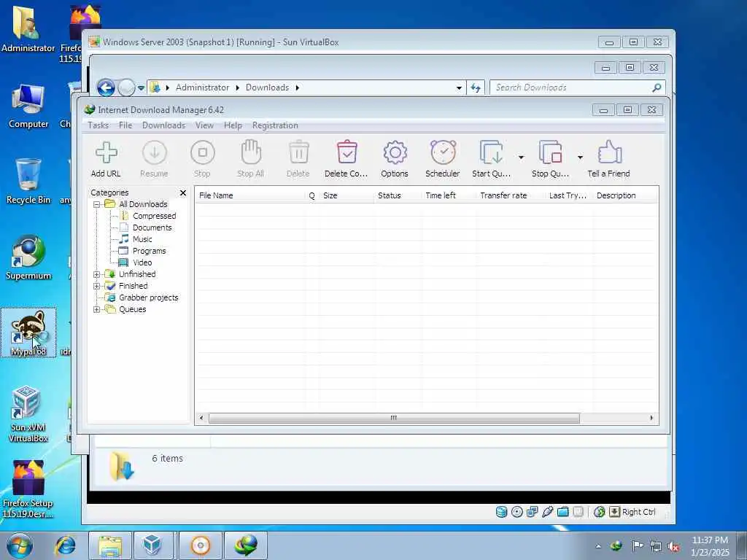Viewport: 747px width, 560px height.
Task: Select the Music category
Action: [142, 239]
